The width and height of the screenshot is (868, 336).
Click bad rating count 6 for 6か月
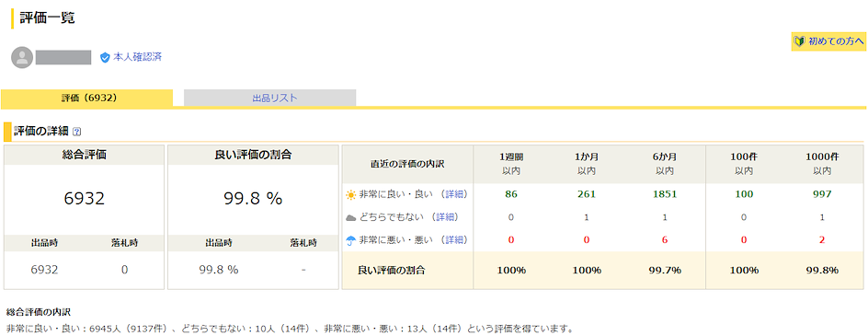(x=665, y=240)
